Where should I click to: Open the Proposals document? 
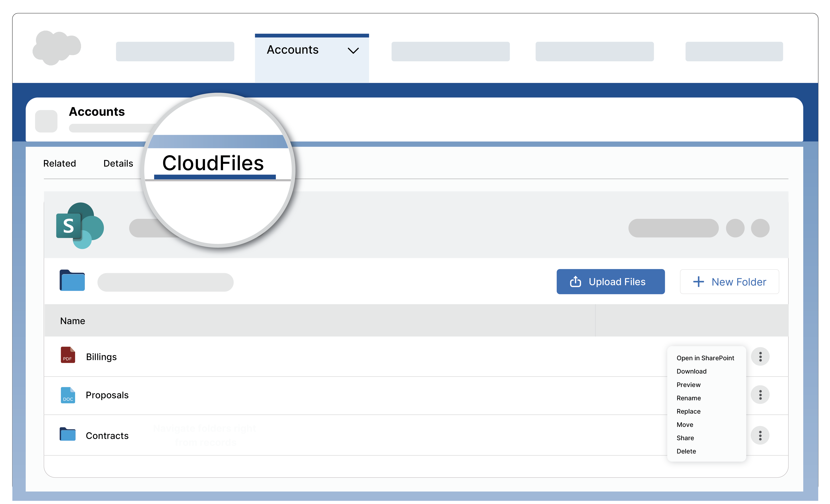tap(107, 395)
